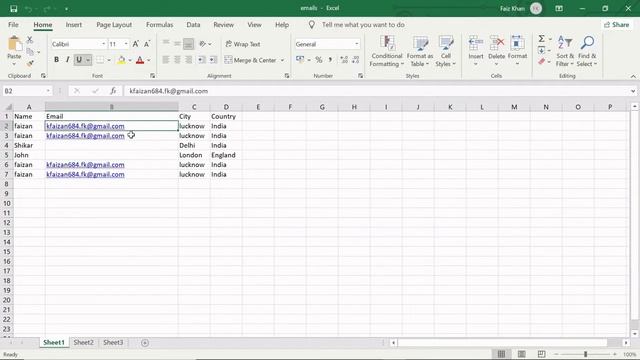Click the email link in row 6
The height and width of the screenshot is (360, 640).
[85, 164]
